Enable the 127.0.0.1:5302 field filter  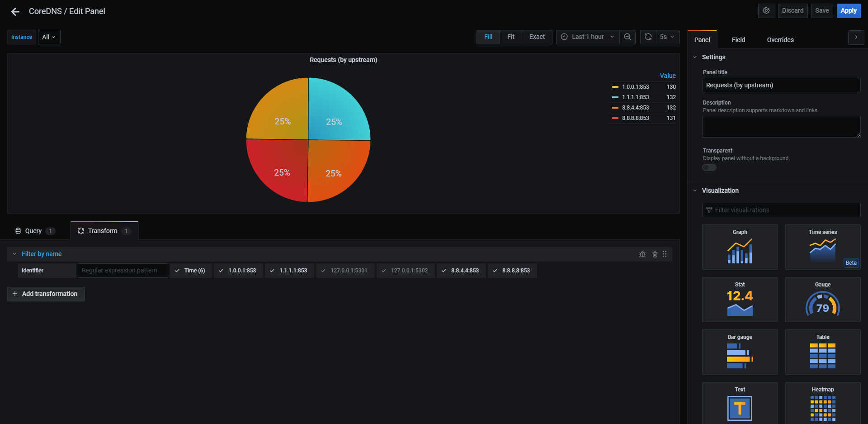click(x=406, y=271)
